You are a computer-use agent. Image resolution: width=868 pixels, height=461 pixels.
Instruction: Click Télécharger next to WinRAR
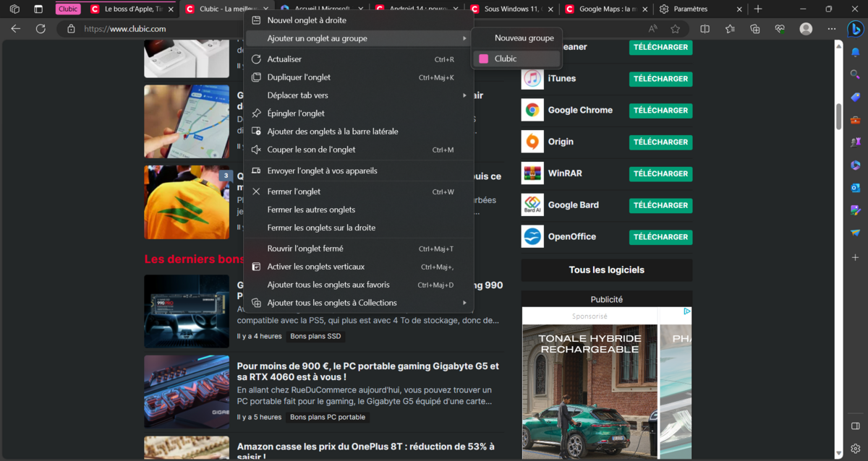[660, 173]
